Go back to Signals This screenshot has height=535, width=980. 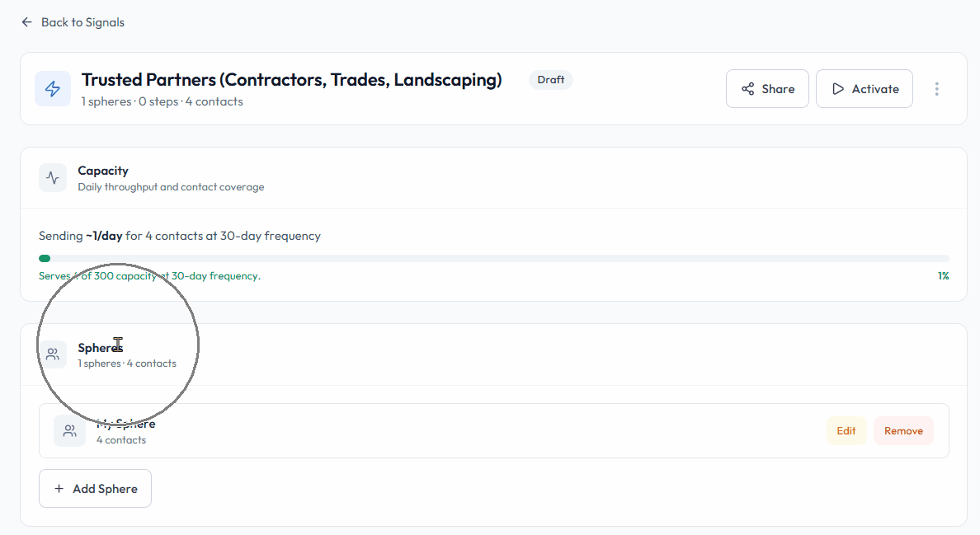[x=82, y=22]
